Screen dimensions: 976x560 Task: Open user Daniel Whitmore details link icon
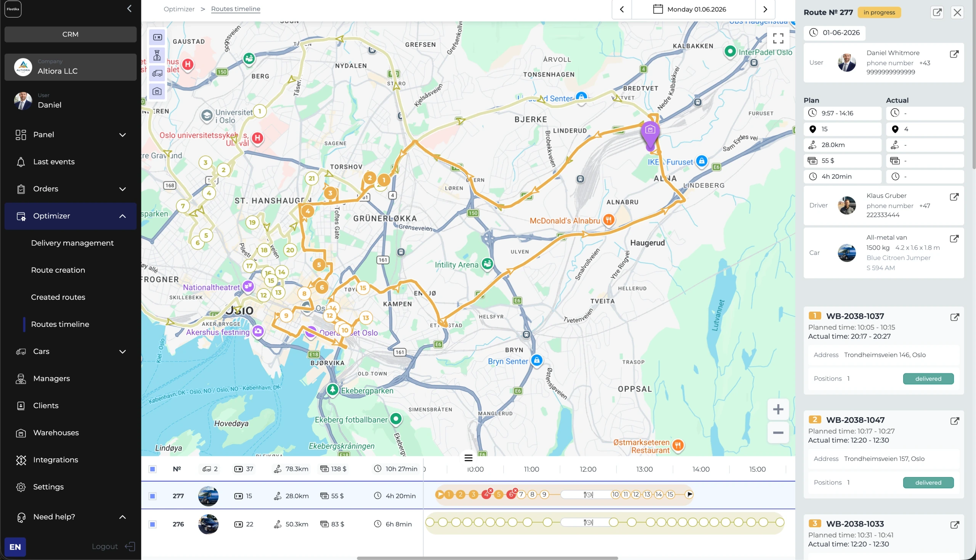[954, 54]
